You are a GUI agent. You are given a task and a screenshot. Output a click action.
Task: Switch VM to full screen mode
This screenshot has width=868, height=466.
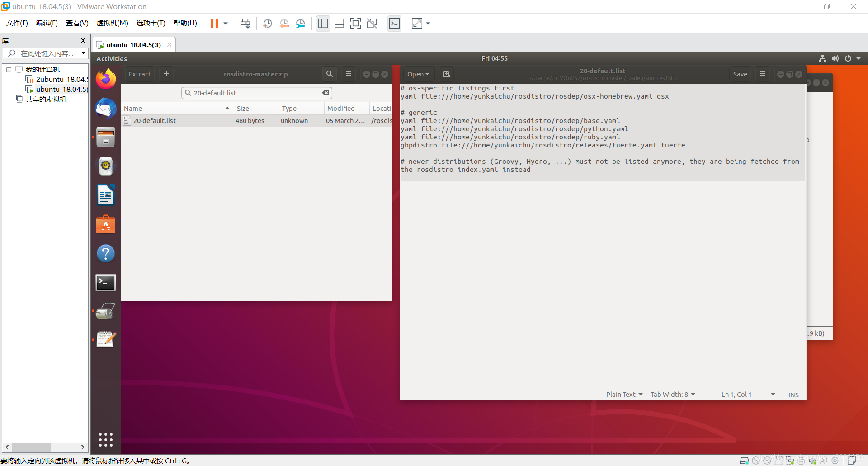(356, 23)
